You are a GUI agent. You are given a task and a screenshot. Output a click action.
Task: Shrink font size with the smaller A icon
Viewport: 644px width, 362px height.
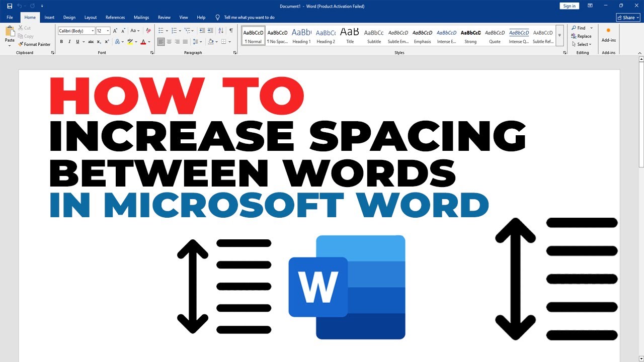123,31
